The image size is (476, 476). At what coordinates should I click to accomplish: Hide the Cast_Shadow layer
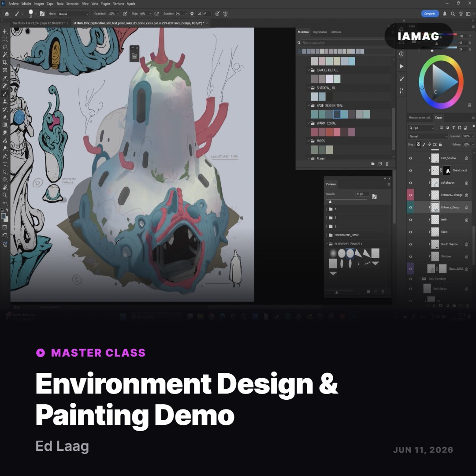410,158
